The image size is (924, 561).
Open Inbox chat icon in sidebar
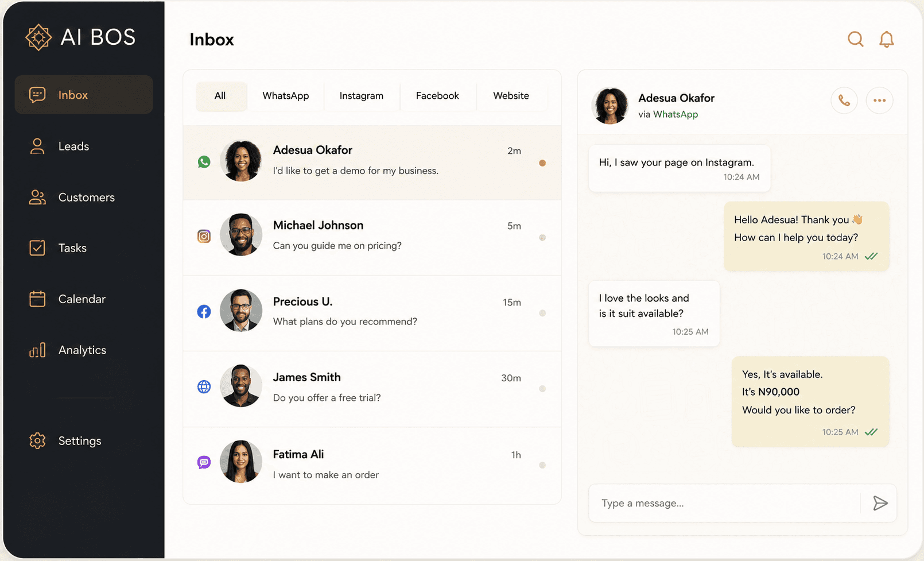pyautogui.click(x=37, y=95)
